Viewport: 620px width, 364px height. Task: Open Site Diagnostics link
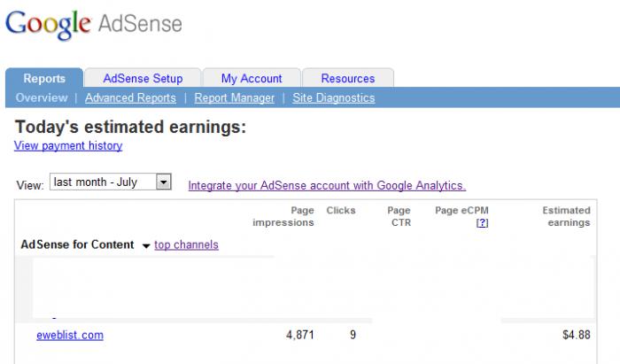[x=333, y=97]
